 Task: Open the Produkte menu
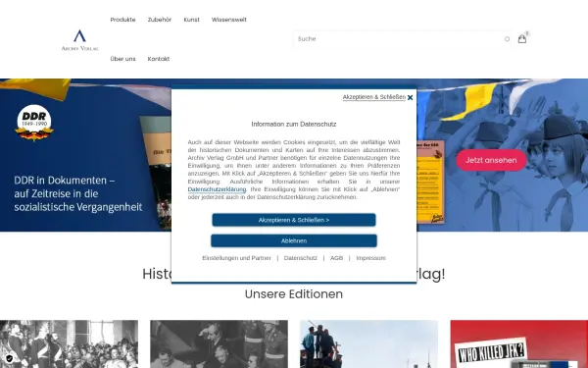click(123, 20)
